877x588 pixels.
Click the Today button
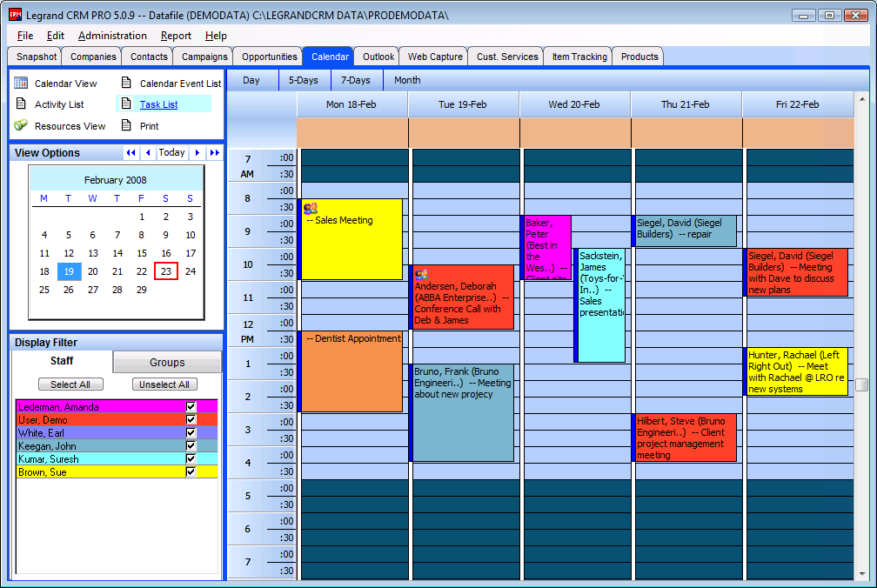coord(171,152)
